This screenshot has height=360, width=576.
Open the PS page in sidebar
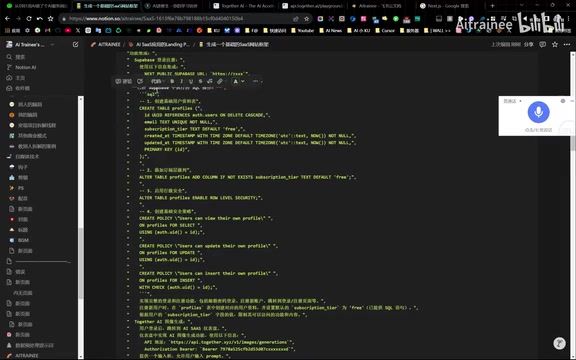(17, 188)
